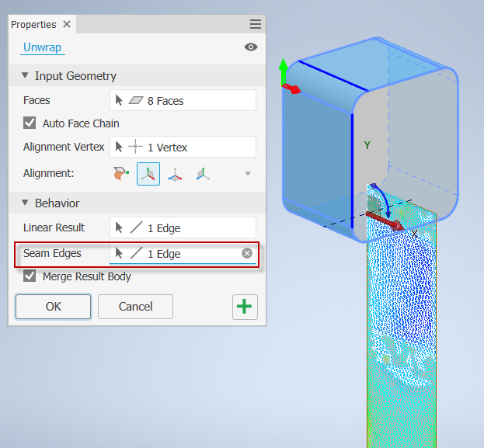
Task: Select the fourth vertical plane alignment option
Action: tap(203, 174)
